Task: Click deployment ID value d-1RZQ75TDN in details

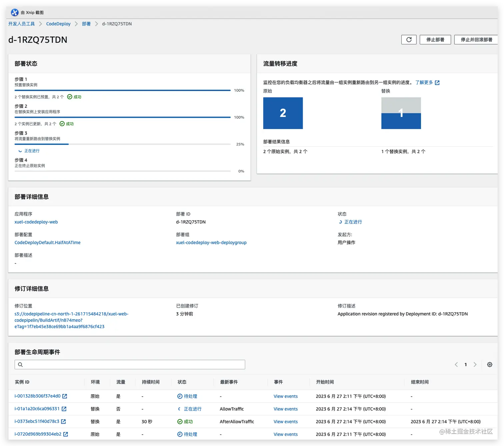Action: [191, 222]
